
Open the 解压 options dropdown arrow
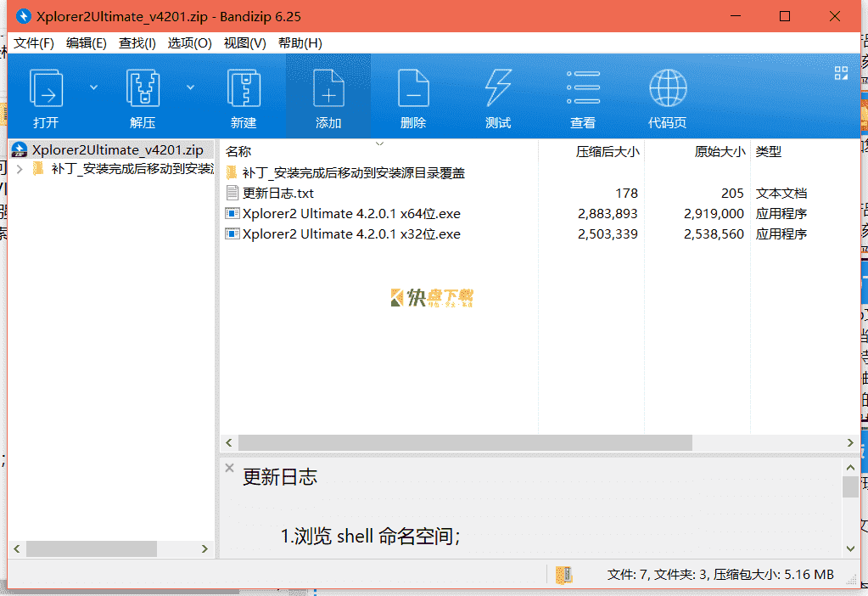tap(190, 87)
